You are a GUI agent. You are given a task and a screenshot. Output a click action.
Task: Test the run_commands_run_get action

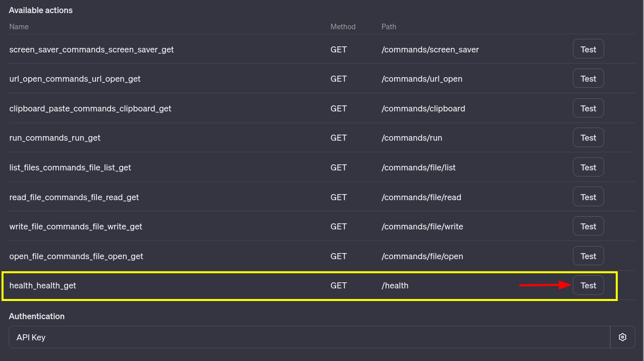588,137
